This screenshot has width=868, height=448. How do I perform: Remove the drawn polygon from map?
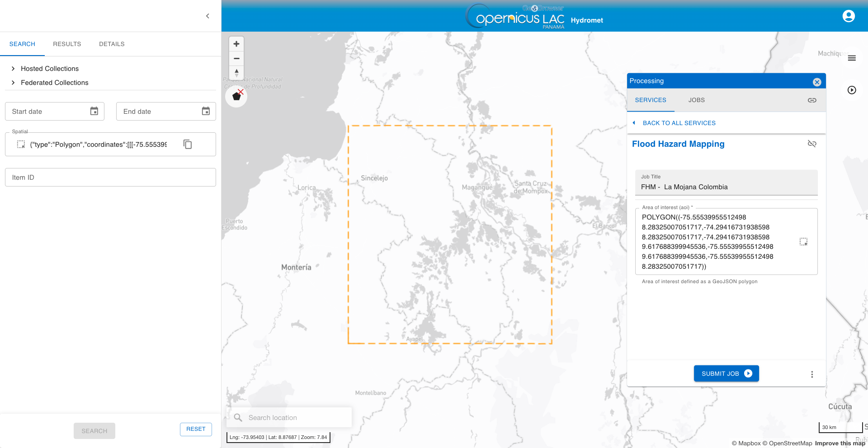(236, 96)
